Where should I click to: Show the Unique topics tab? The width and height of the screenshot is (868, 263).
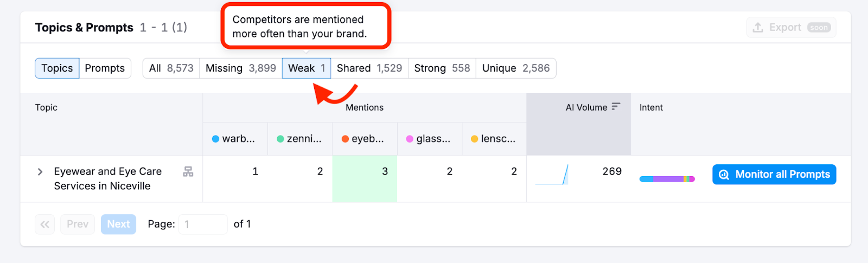click(x=515, y=68)
